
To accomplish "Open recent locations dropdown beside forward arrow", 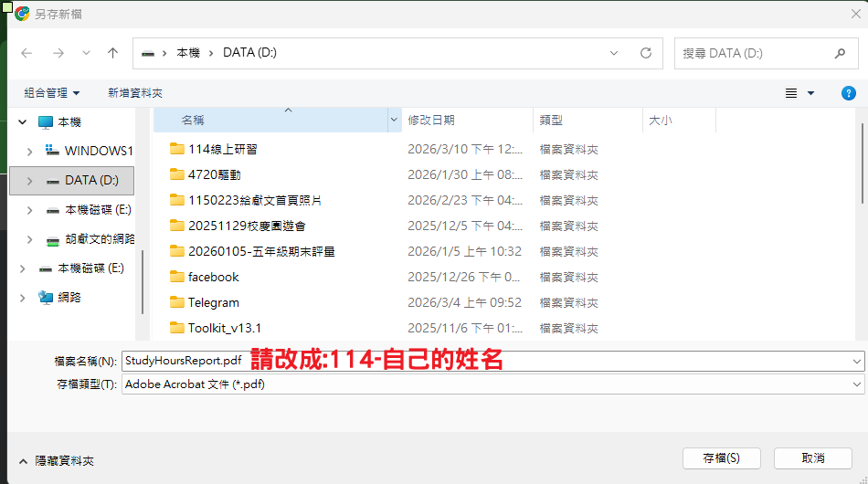I will (86, 53).
